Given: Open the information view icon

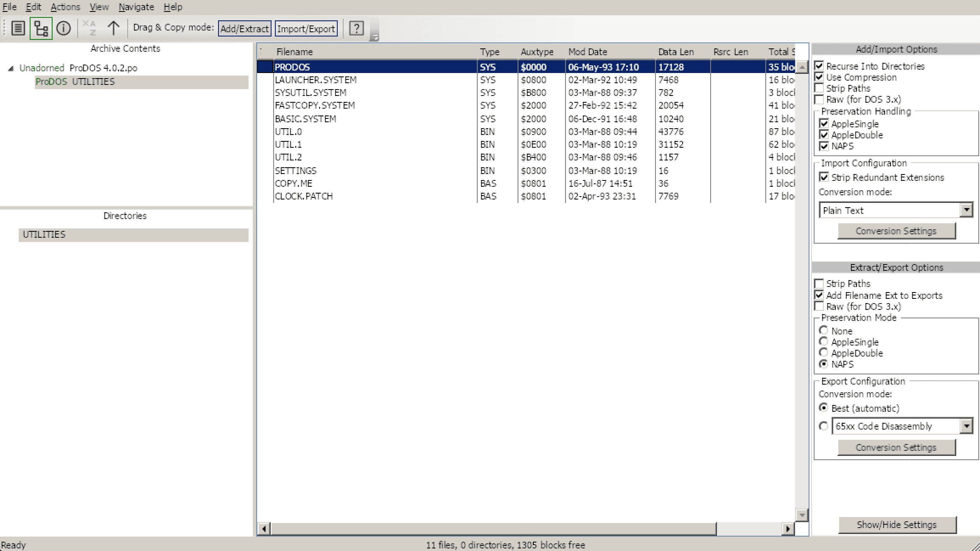Looking at the screenshot, I should click(x=64, y=28).
